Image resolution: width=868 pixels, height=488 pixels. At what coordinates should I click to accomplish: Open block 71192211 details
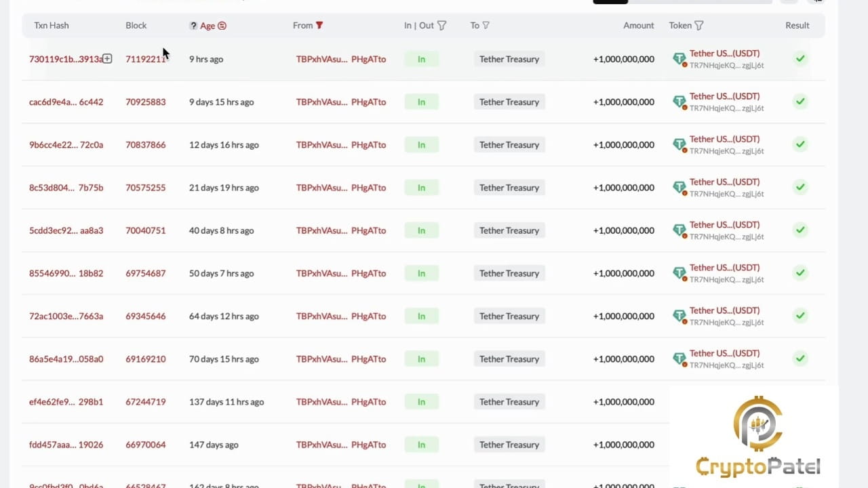(146, 59)
